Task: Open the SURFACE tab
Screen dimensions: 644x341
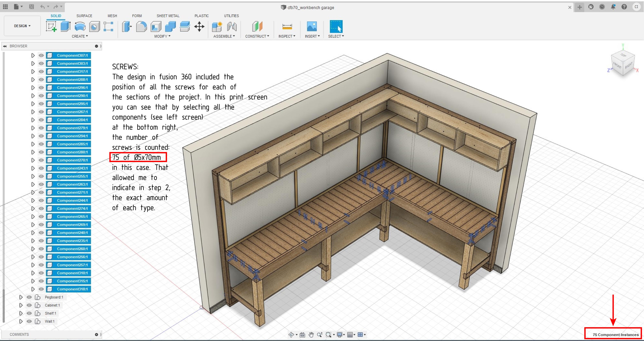Action: click(x=84, y=16)
